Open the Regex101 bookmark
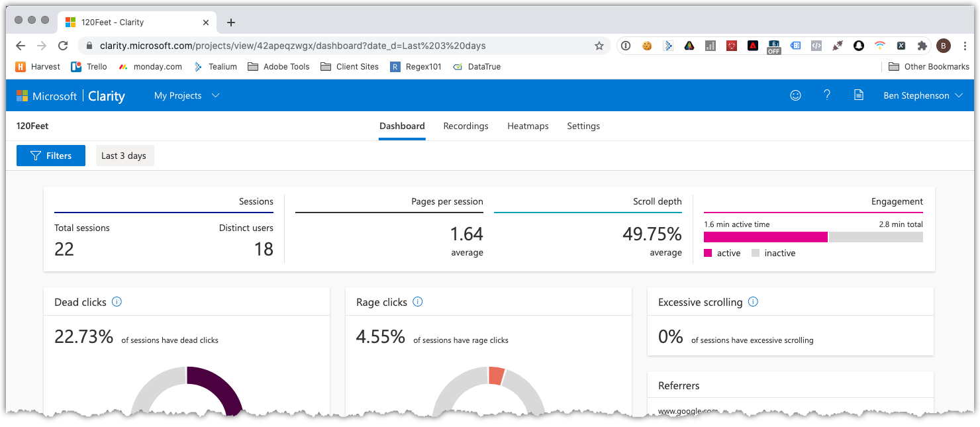Screen dimensions: 980x427 click(x=416, y=67)
